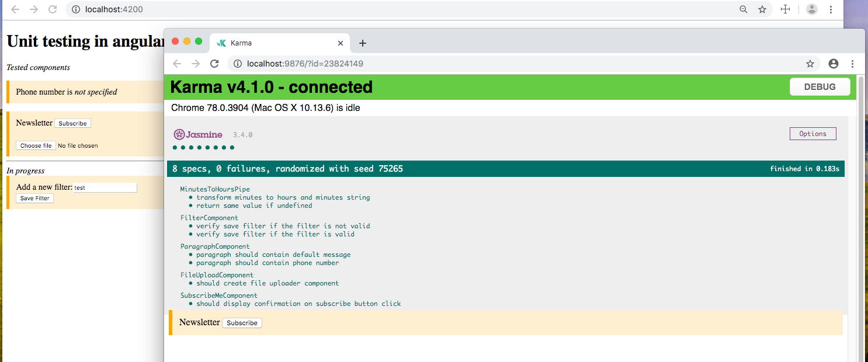Click Save Filter button
The width and height of the screenshot is (868, 362).
(35, 199)
